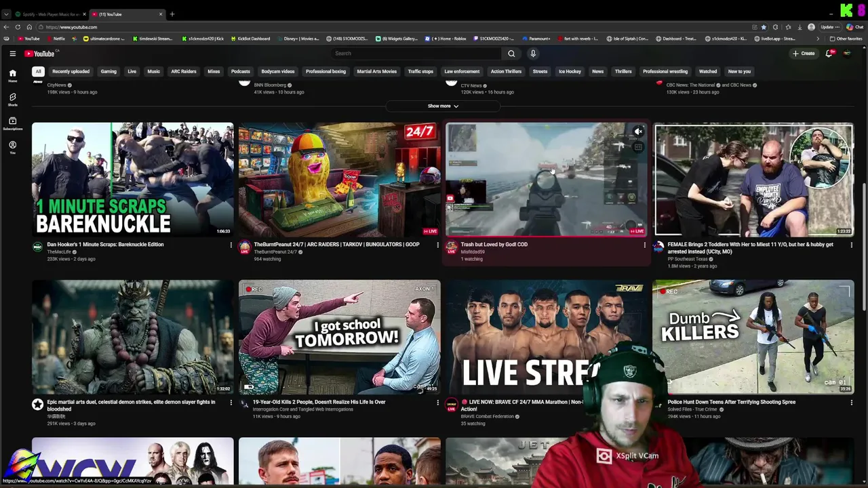Bookmark this page with star icon
This screenshot has width=868, height=488.
(764, 27)
